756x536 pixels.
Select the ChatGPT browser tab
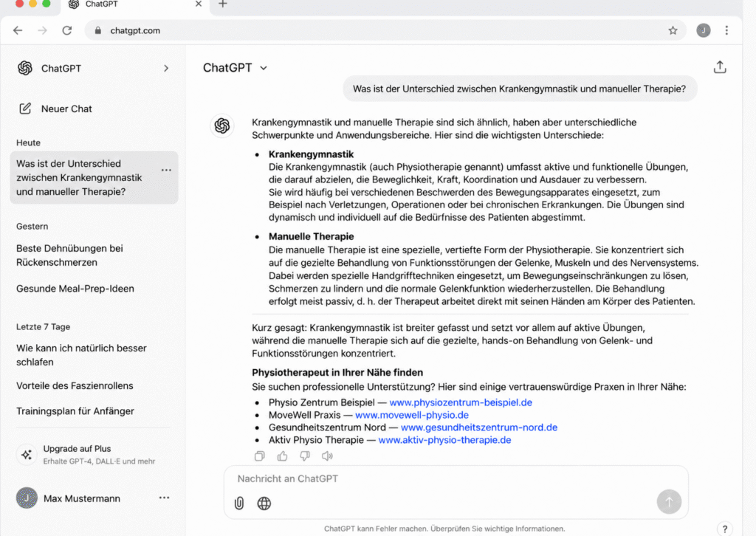coord(135,5)
